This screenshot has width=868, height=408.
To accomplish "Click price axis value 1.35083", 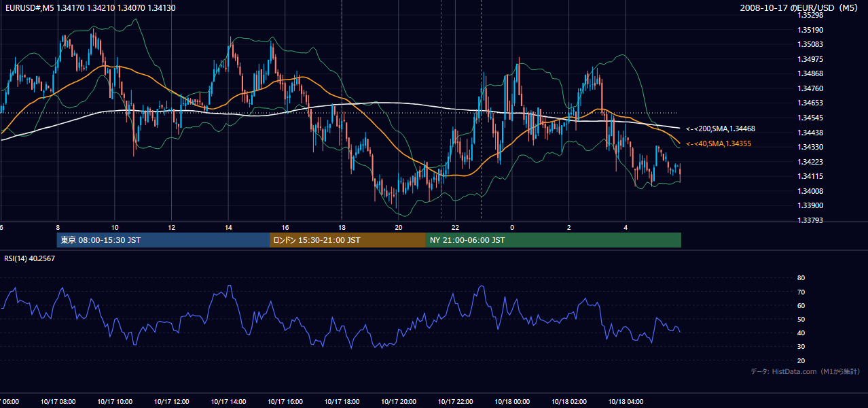I will pyautogui.click(x=810, y=44).
